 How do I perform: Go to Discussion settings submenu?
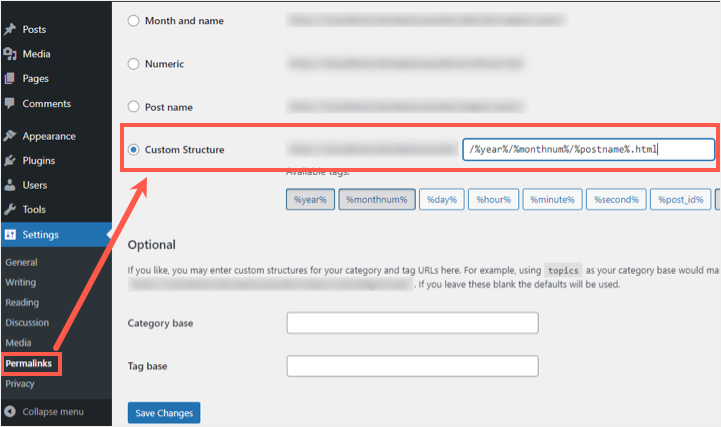(x=27, y=322)
